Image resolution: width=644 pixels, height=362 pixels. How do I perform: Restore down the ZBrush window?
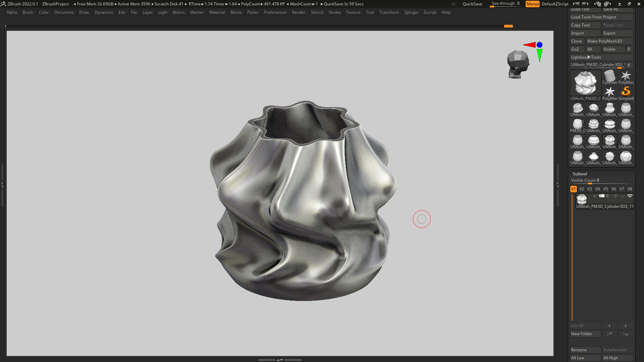[629, 4]
